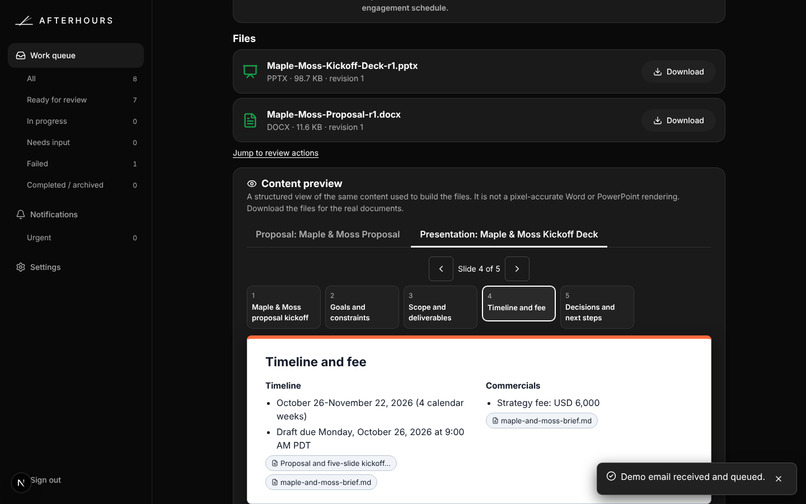
Task: Click the PPTX presentation file icon
Action: pos(250,71)
